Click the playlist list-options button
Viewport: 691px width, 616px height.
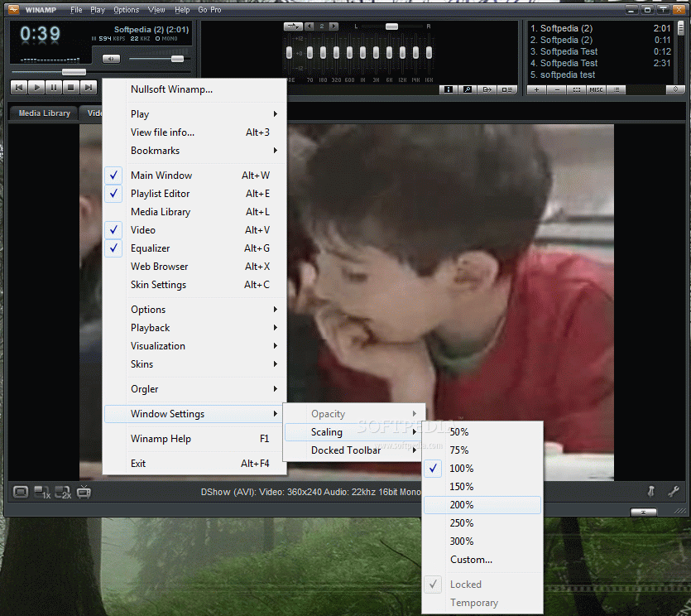(616, 90)
